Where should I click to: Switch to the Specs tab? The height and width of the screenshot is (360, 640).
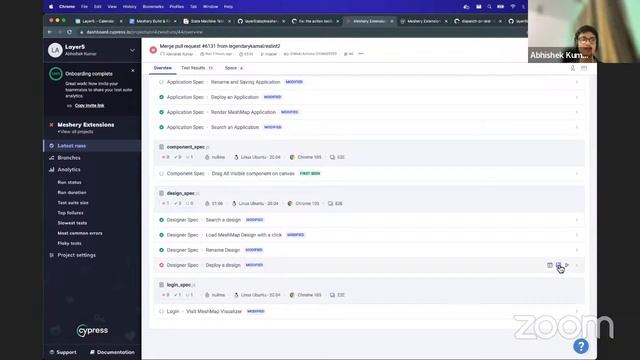pos(233,68)
